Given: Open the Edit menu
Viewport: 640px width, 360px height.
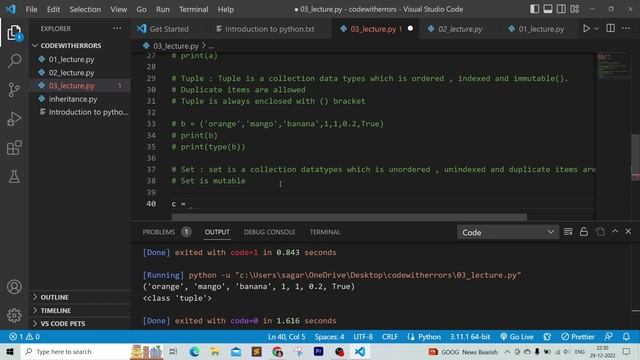Looking at the screenshot, I should 53,9.
